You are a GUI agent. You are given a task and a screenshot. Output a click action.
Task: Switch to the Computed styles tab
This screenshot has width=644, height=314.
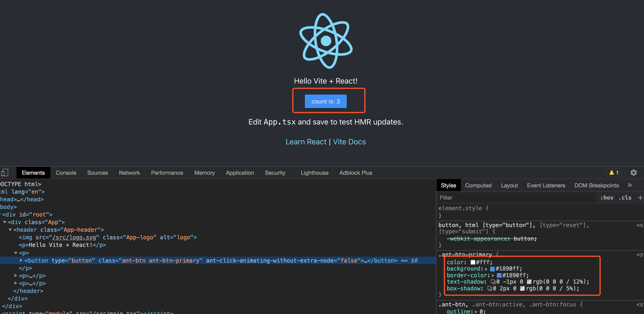click(x=478, y=185)
